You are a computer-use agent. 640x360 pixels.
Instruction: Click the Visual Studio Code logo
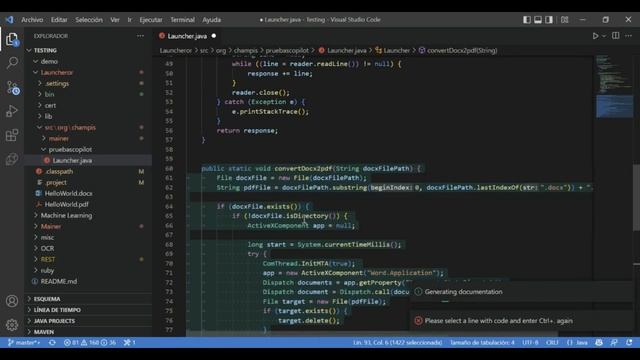[x=9, y=20]
